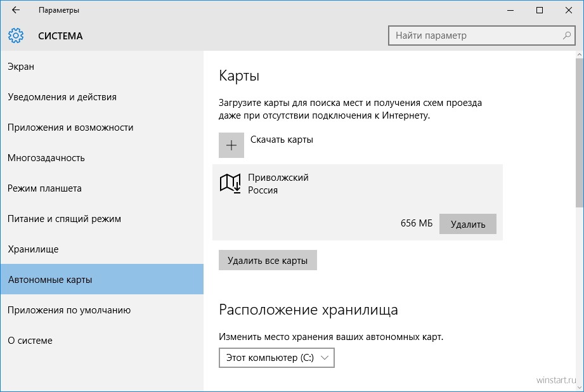Select Хранилище in the sidebar
Image resolution: width=584 pixels, height=392 pixels.
click(x=33, y=249)
